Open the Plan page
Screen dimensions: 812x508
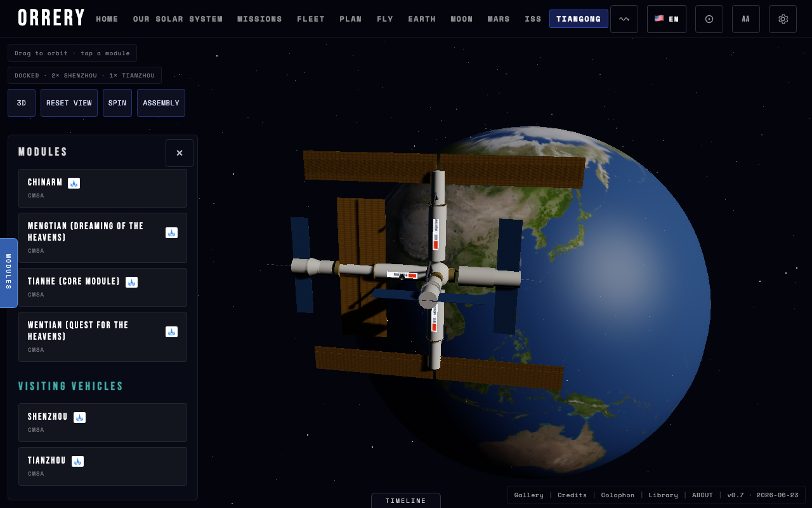tap(351, 19)
